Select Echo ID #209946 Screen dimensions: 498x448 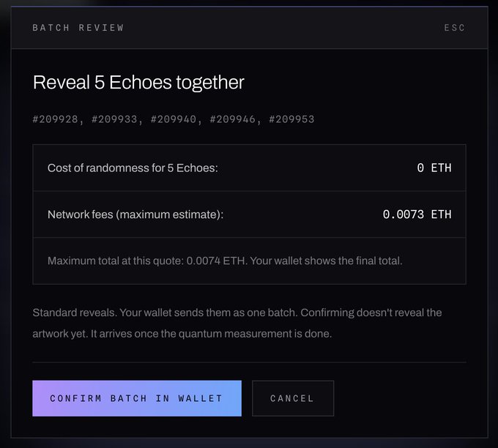pos(232,119)
